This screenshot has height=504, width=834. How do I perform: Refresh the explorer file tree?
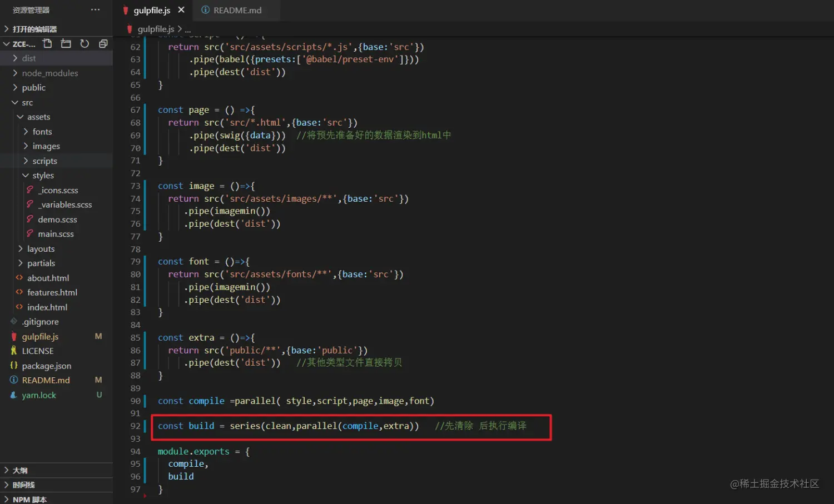tap(85, 43)
